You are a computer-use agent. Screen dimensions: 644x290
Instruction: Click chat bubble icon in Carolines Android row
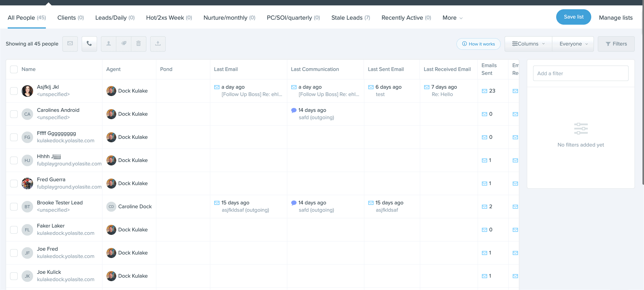click(x=294, y=110)
